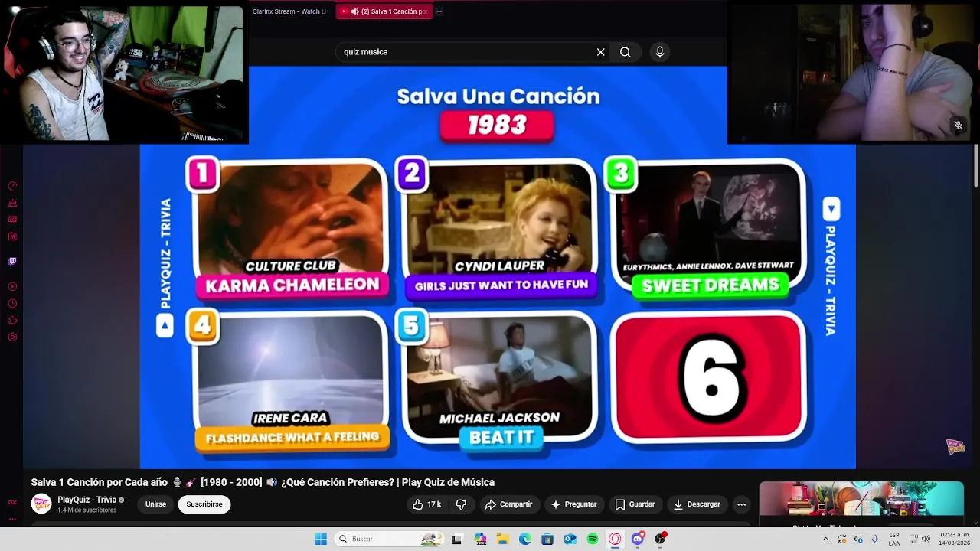Open more actions three-dot menu
Image resolution: width=980 pixels, height=551 pixels.
click(741, 504)
